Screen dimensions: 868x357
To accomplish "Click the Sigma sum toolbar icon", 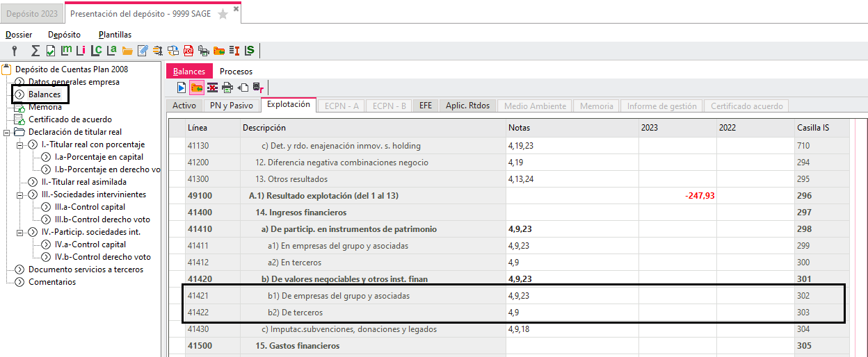I will coord(35,50).
